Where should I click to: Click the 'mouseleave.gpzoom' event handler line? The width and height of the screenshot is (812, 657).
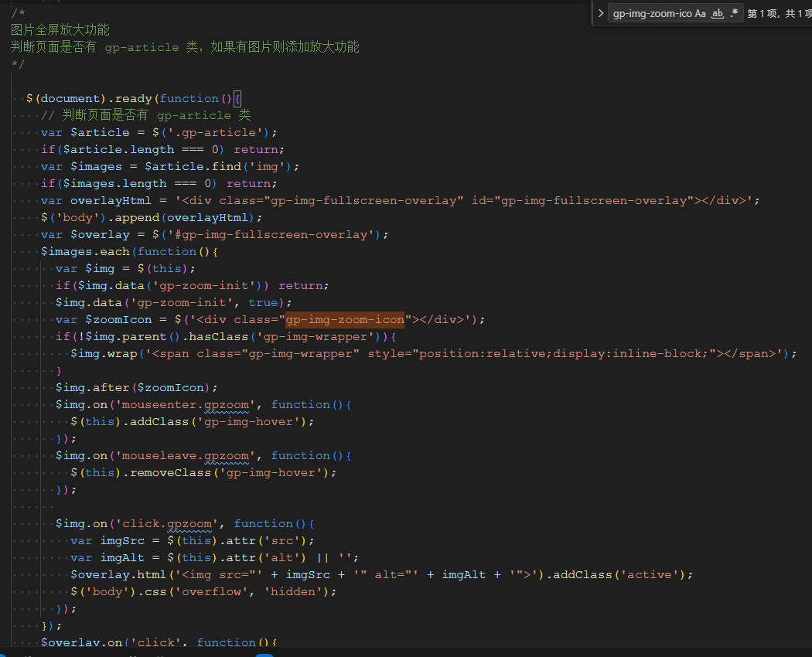203,455
